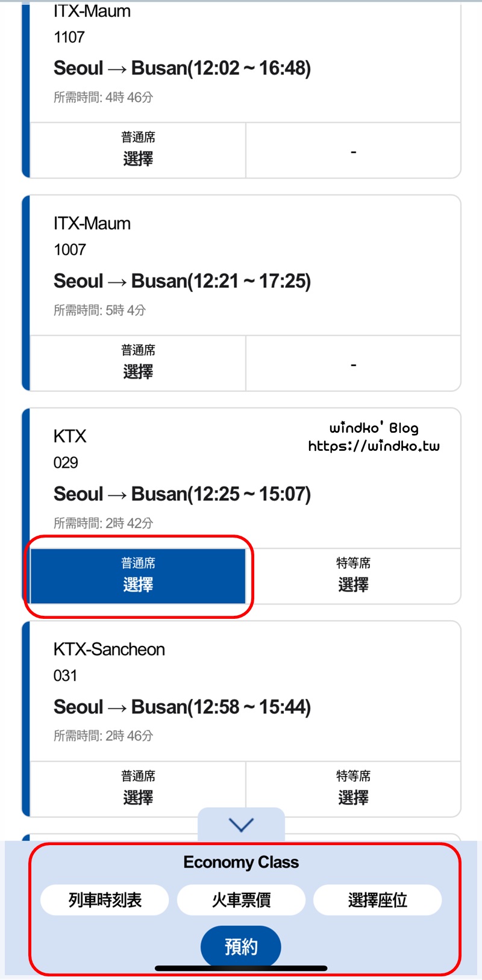The width and height of the screenshot is (482, 980).
Task: Select 特等席 for KTX-Sancheon 031
Action: pyautogui.click(x=353, y=789)
